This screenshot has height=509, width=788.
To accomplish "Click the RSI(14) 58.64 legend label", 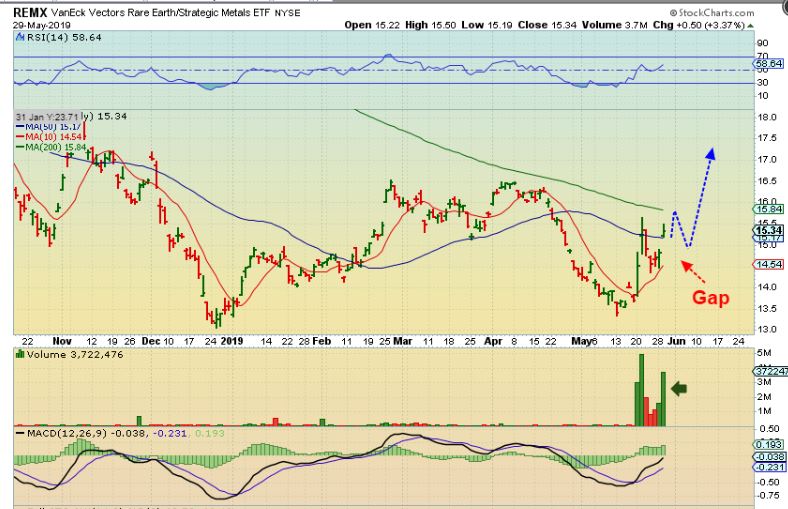I will pyautogui.click(x=64, y=37).
